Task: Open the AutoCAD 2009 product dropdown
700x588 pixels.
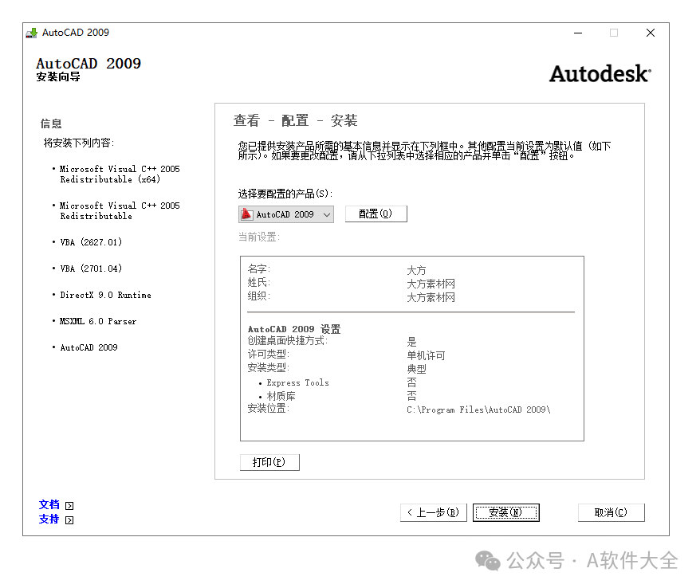Action: [x=286, y=214]
